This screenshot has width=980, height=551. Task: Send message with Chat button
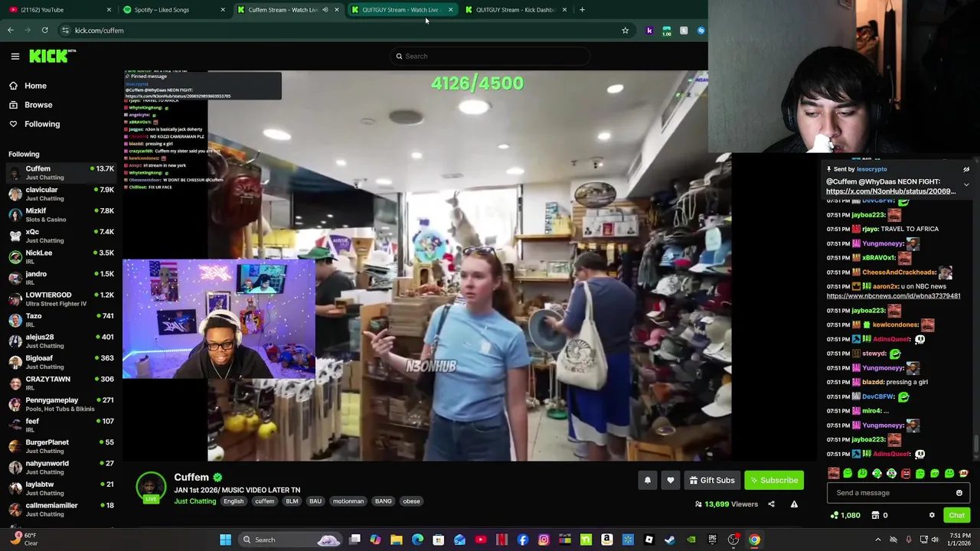tap(956, 515)
